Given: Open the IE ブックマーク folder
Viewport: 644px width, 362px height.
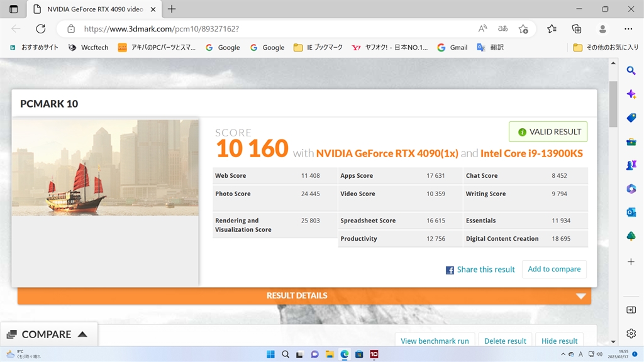Looking at the screenshot, I should (x=318, y=48).
